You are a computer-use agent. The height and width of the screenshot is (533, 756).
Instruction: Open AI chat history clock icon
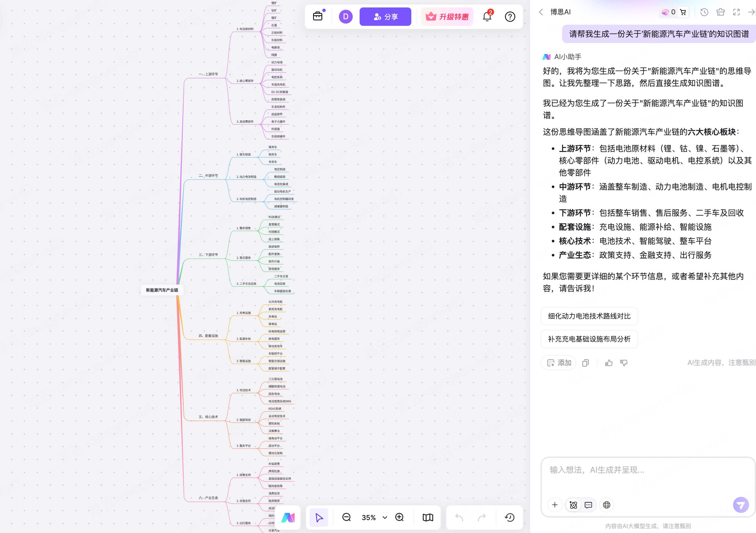[704, 12]
